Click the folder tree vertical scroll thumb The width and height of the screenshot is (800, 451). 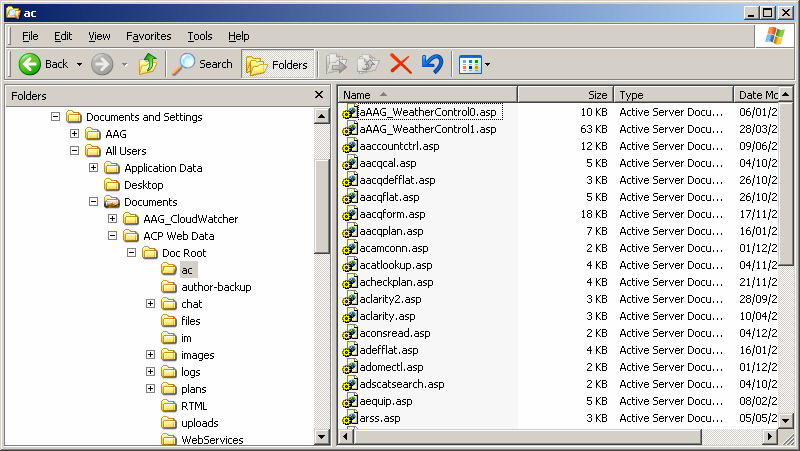point(321,207)
